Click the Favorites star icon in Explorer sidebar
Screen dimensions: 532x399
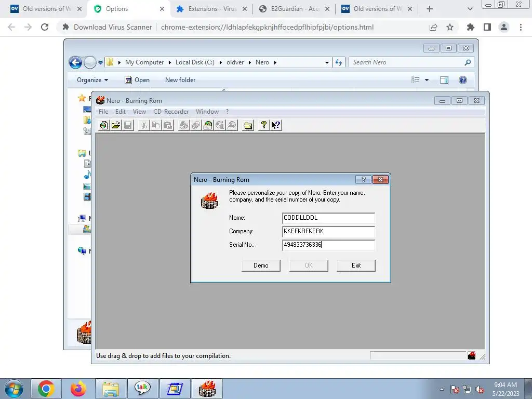(82, 98)
